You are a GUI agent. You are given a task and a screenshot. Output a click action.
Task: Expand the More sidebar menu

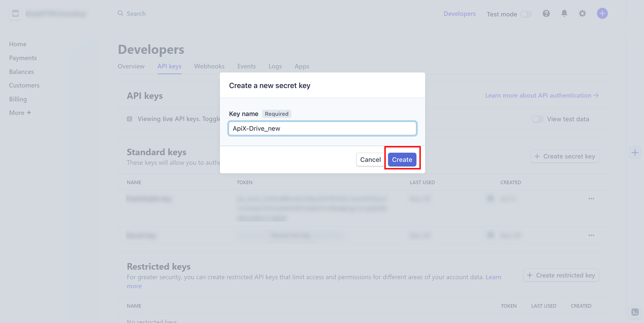click(20, 113)
